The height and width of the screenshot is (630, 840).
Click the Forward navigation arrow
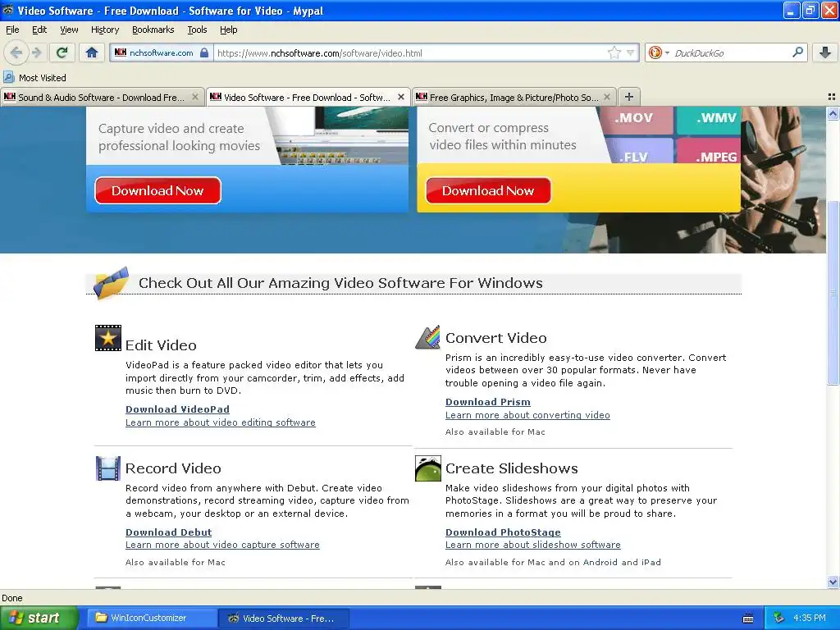(x=36, y=52)
